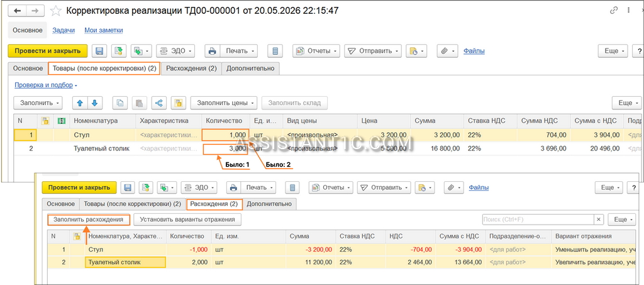Click the copy link icon at top right
This screenshot has height=285, width=644.
614,11
